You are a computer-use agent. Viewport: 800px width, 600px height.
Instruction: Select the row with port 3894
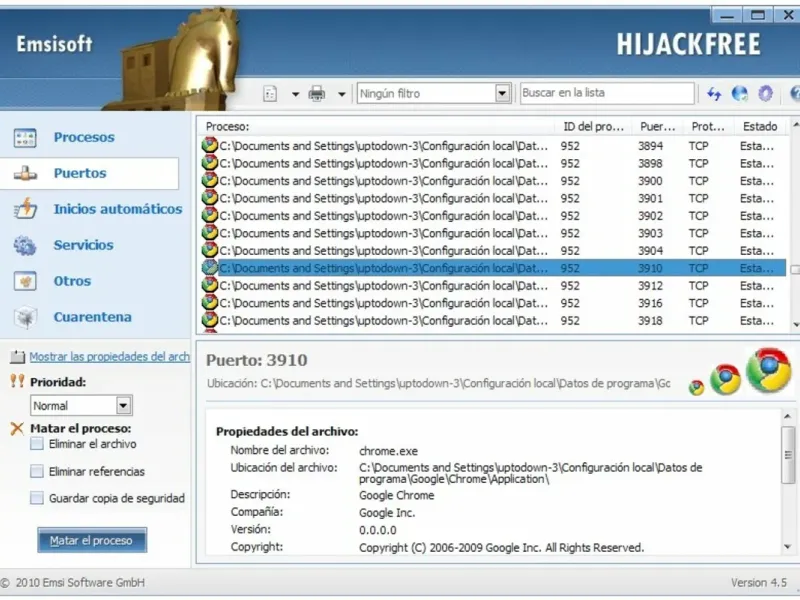(x=493, y=146)
